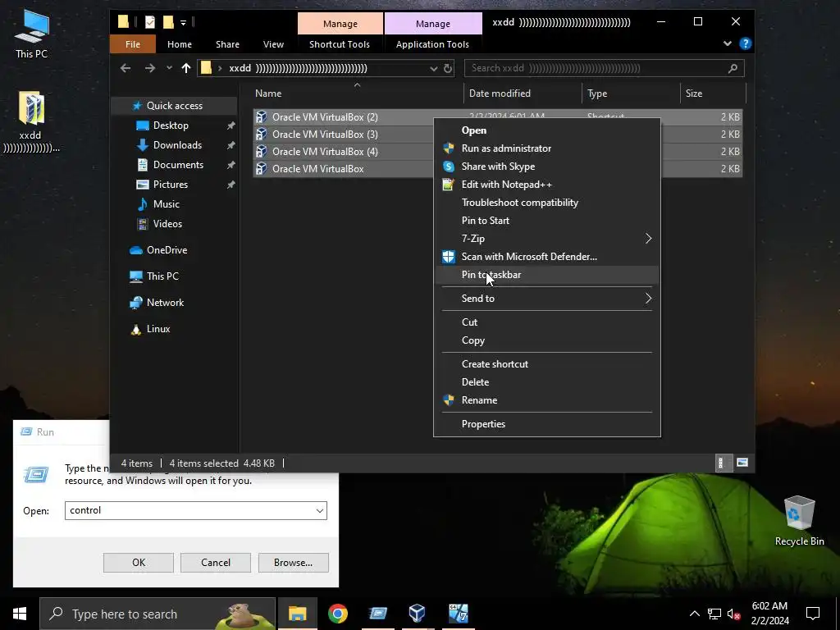
Task: Open Downloads in the navigation pane
Action: (x=177, y=145)
